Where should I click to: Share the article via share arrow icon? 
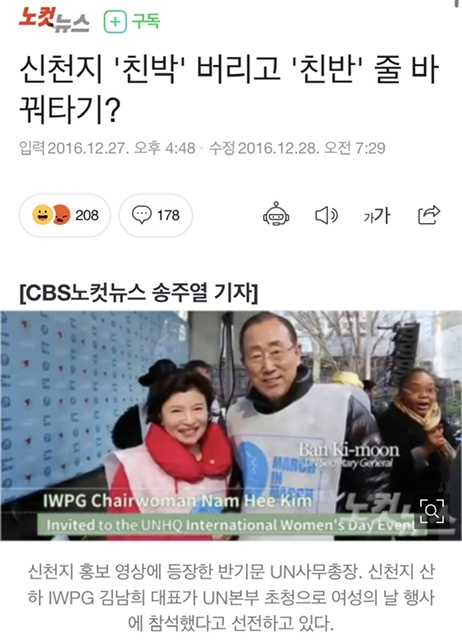(x=429, y=215)
